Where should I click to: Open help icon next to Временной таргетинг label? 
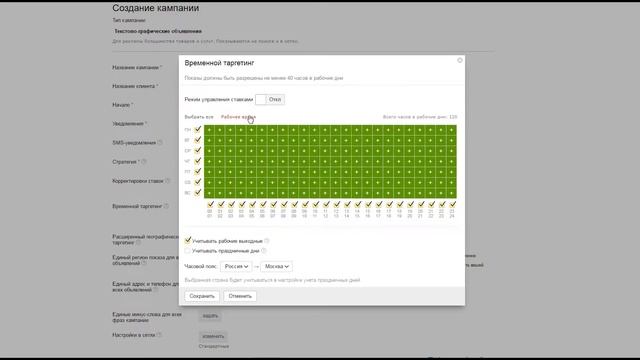pyautogui.click(x=166, y=206)
